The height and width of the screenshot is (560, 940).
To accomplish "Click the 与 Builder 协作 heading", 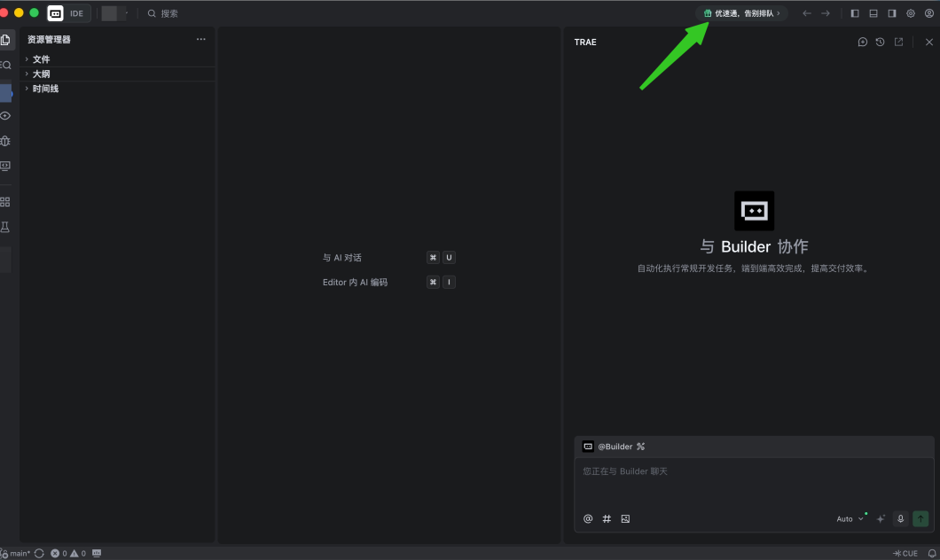I will pos(754,246).
